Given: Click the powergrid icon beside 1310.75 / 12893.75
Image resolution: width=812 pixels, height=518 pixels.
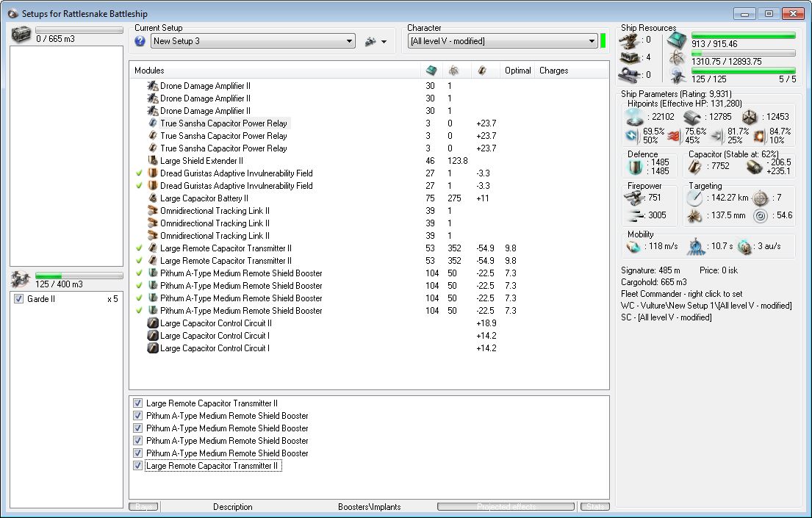Looking at the screenshot, I should click(678, 58).
